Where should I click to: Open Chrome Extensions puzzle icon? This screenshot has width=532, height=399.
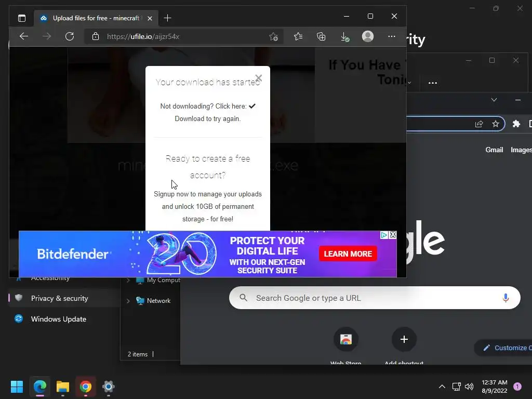[516, 124]
